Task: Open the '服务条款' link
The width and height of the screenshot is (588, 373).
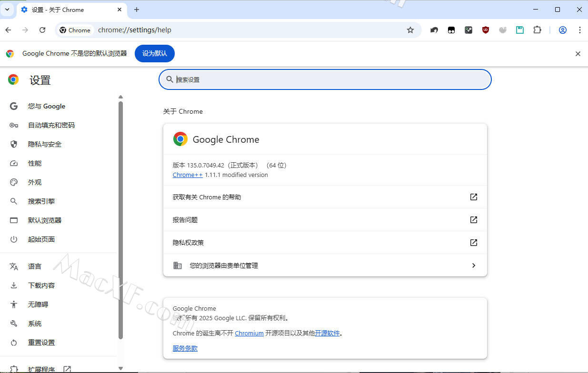Action: (x=185, y=348)
